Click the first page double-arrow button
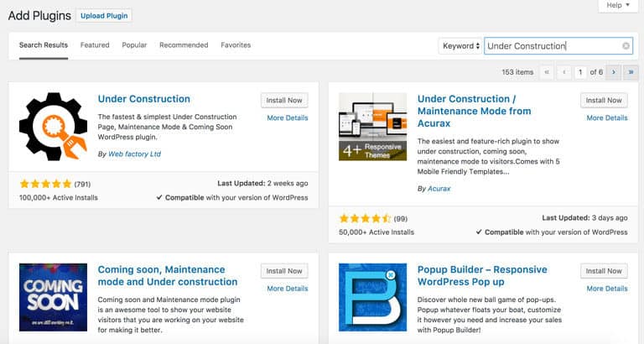The height and width of the screenshot is (344, 644). (x=546, y=72)
